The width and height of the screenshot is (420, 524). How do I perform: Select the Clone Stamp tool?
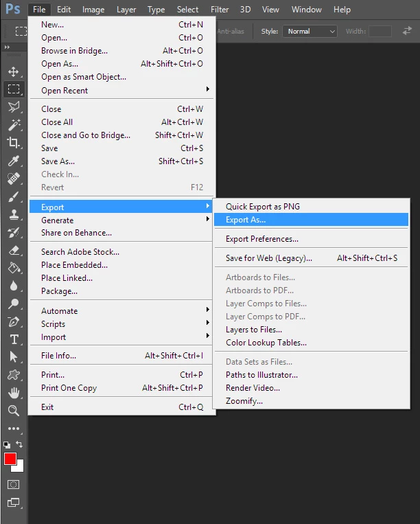tap(13, 214)
